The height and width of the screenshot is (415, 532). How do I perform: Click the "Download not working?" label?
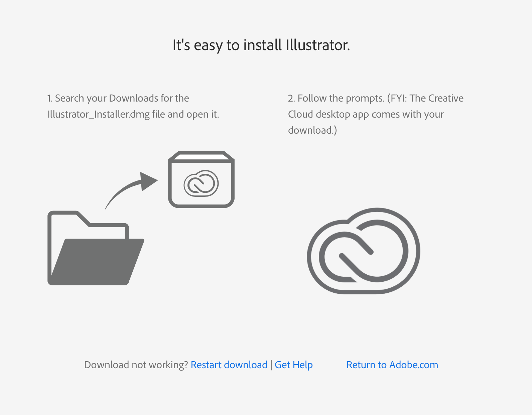point(136,365)
